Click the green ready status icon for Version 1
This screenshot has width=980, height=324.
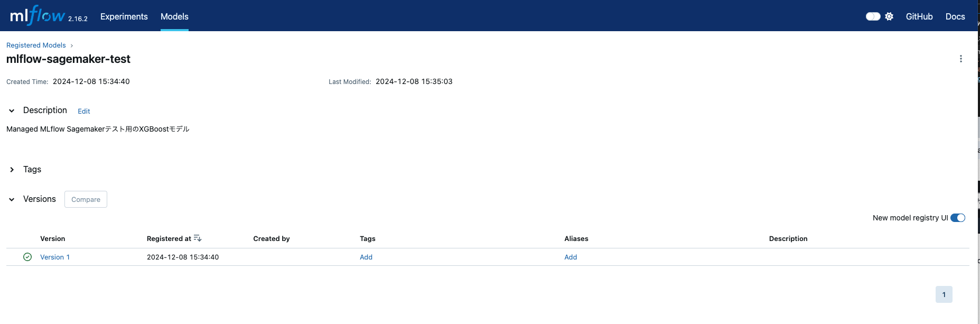[x=27, y=257]
